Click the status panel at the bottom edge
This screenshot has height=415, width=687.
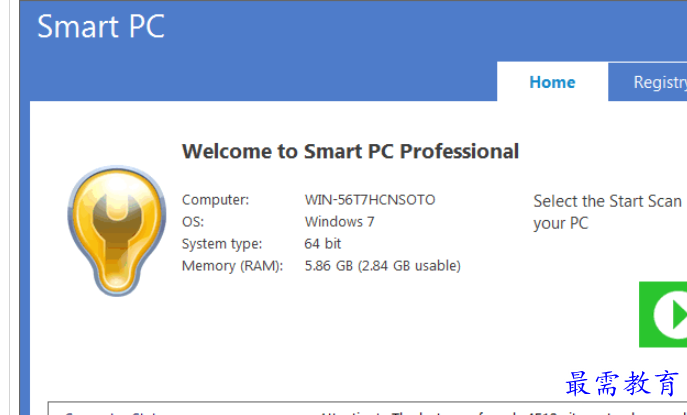(300, 409)
